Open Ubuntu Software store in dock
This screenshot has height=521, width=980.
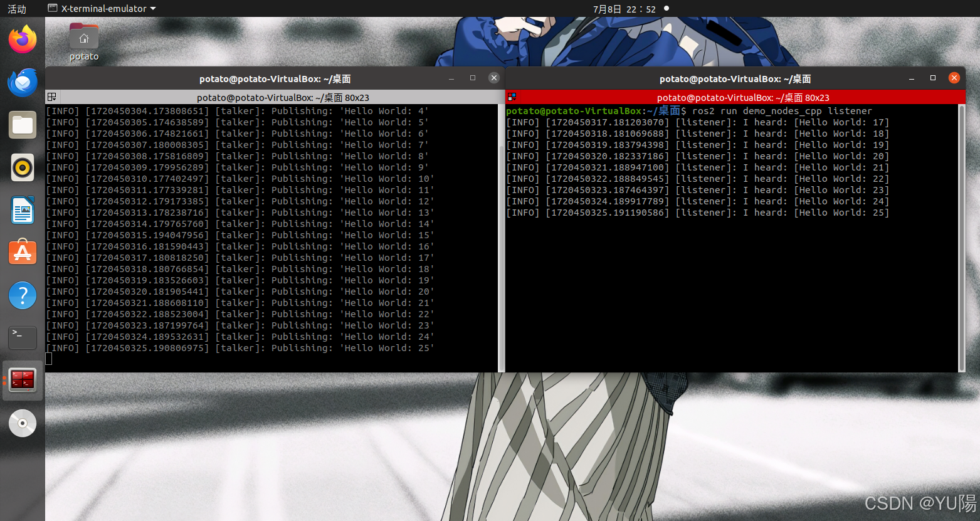[x=23, y=253]
